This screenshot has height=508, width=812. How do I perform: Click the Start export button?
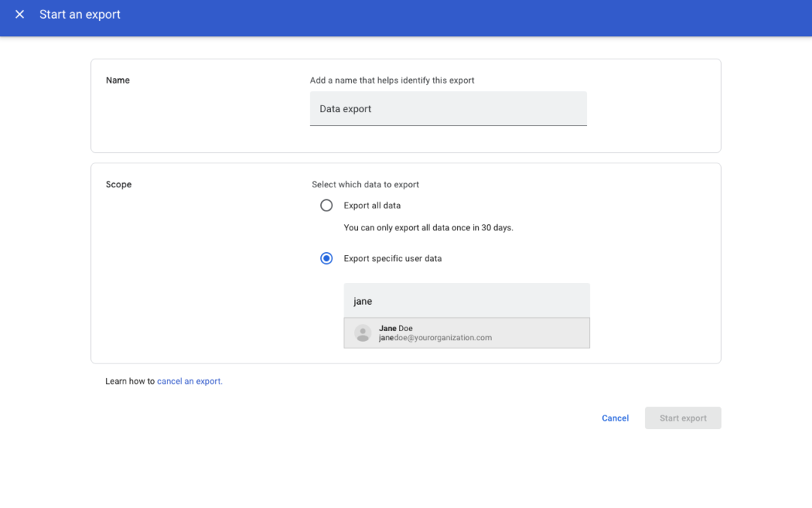point(683,418)
